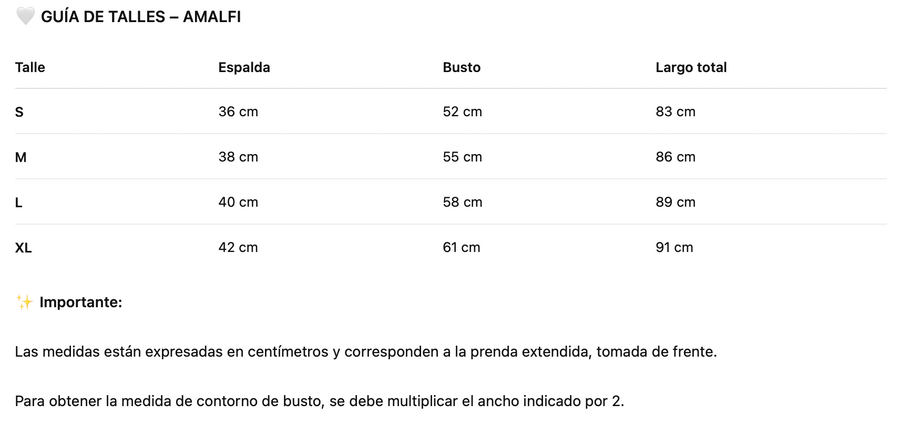
Task: Click the sentence about medidas en centímetros
Action: pyautogui.click(x=366, y=352)
